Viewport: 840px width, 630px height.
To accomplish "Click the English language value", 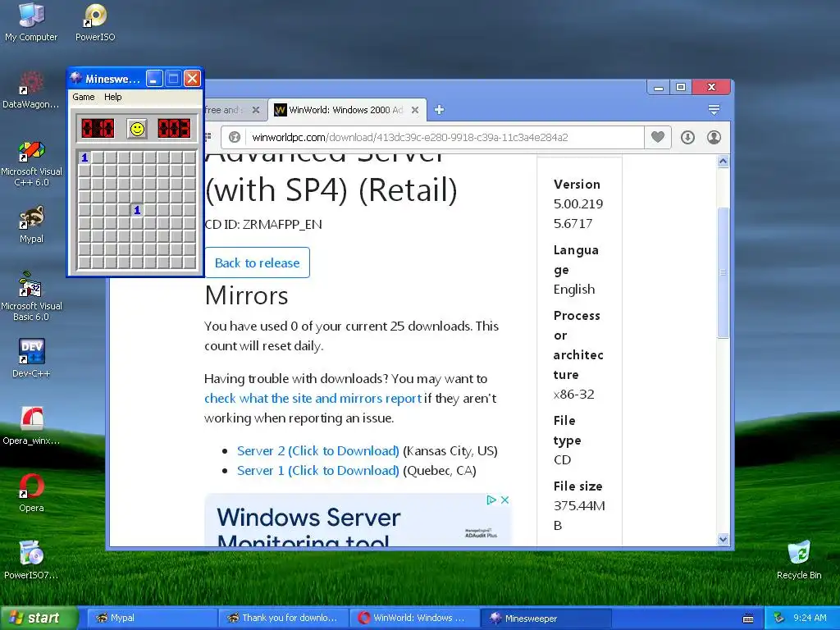I will click(x=573, y=290).
